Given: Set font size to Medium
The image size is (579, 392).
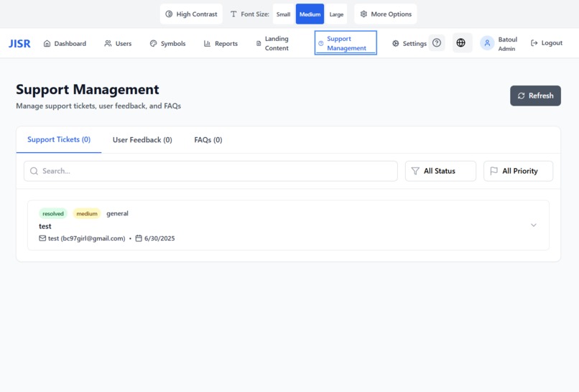Looking at the screenshot, I should [x=310, y=14].
